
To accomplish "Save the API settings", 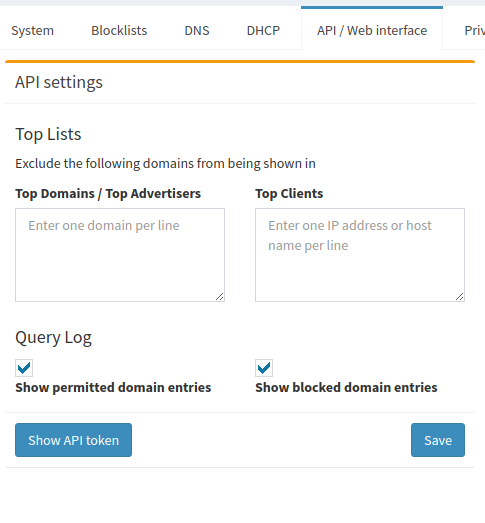I will click(438, 440).
